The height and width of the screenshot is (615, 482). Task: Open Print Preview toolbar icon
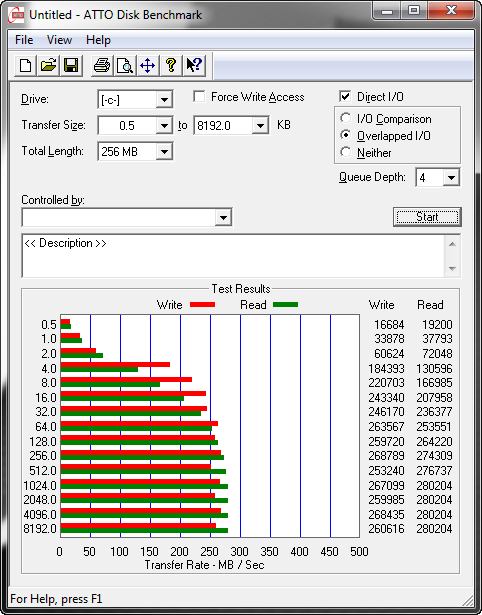point(125,65)
